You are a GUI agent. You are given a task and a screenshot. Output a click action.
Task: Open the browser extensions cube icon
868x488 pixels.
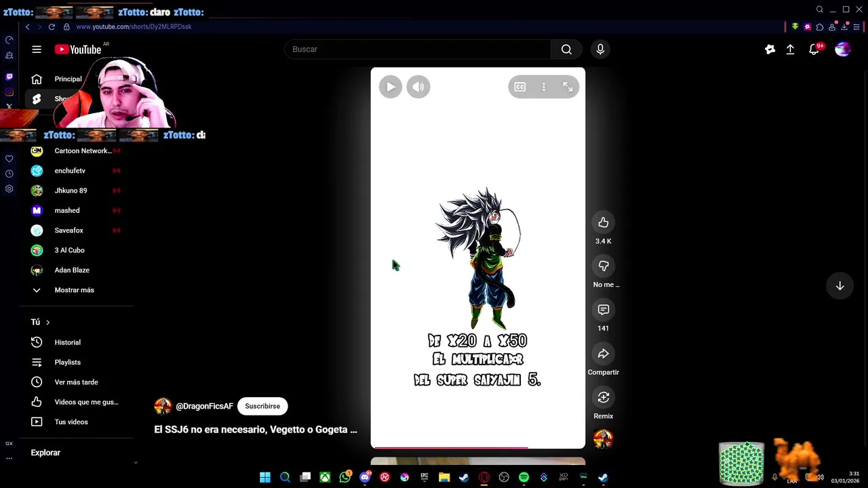point(820,27)
